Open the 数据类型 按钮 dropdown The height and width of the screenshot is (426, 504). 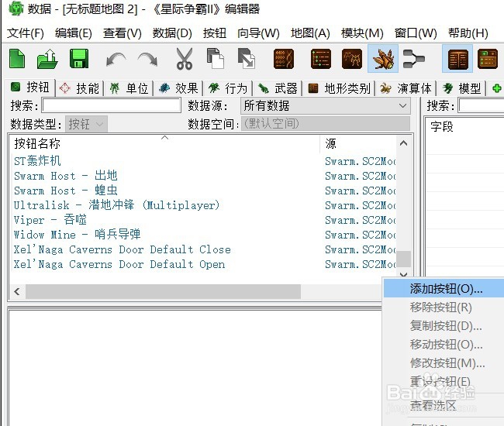click(86, 124)
